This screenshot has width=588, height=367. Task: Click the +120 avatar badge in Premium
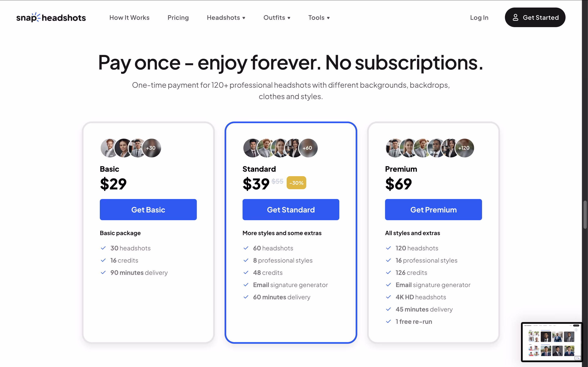(x=464, y=148)
